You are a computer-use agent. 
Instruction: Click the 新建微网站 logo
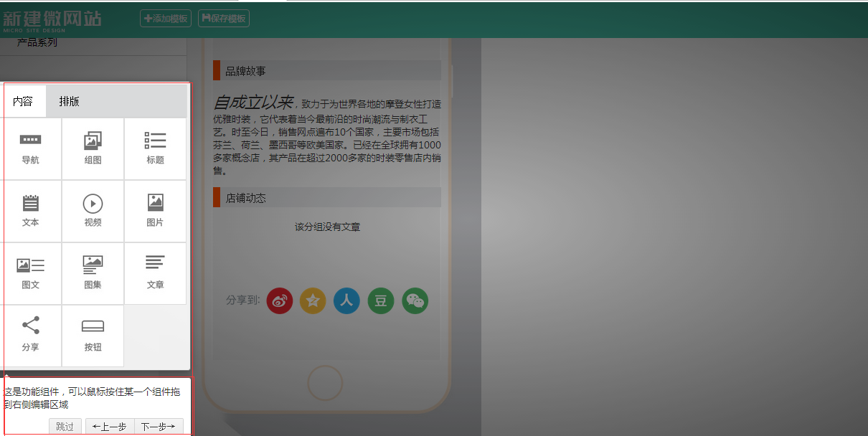point(52,19)
